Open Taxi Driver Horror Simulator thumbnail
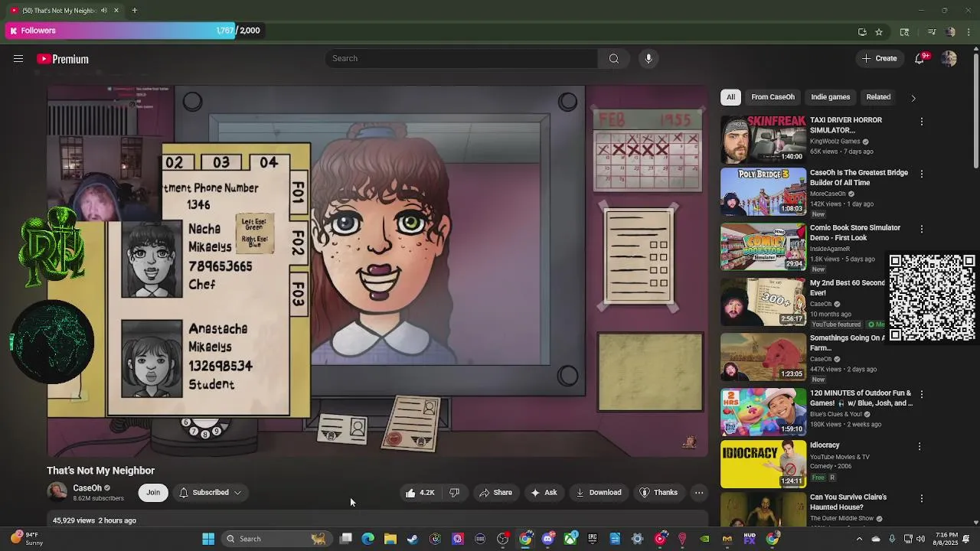This screenshot has width=980, height=551. [x=763, y=139]
